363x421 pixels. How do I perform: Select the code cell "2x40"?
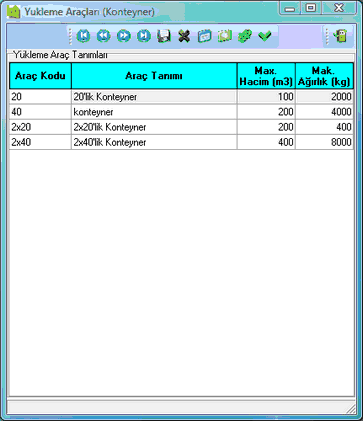40,142
